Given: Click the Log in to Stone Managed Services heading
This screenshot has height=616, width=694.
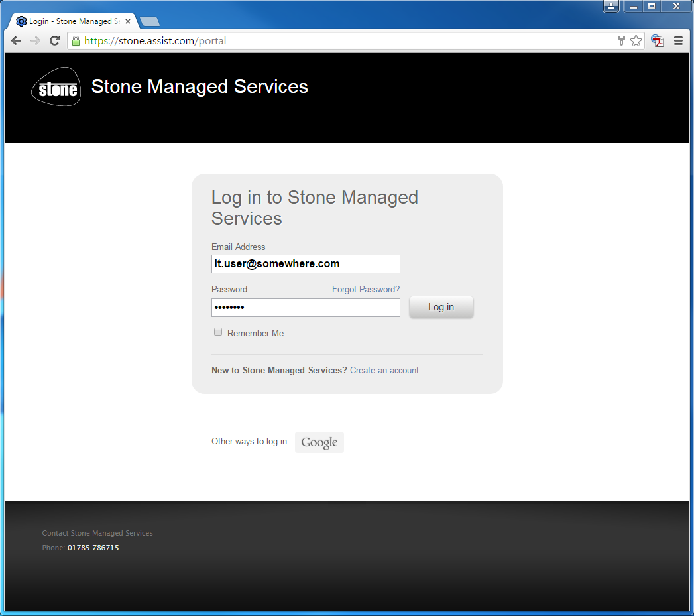Looking at the screenshot, I should click(x=315, y=208).
